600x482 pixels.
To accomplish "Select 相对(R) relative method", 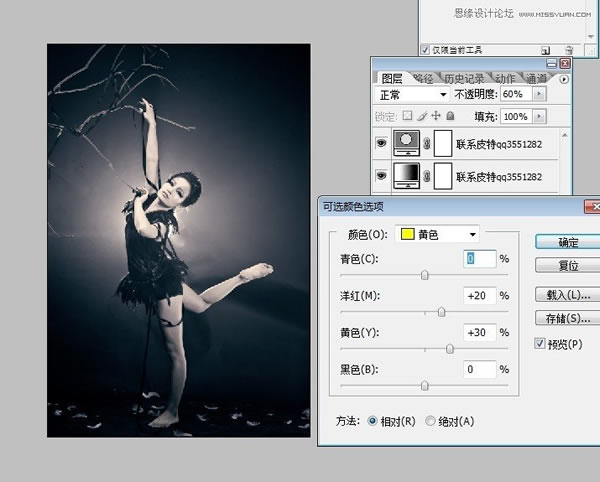I will (x=372, y=421).
